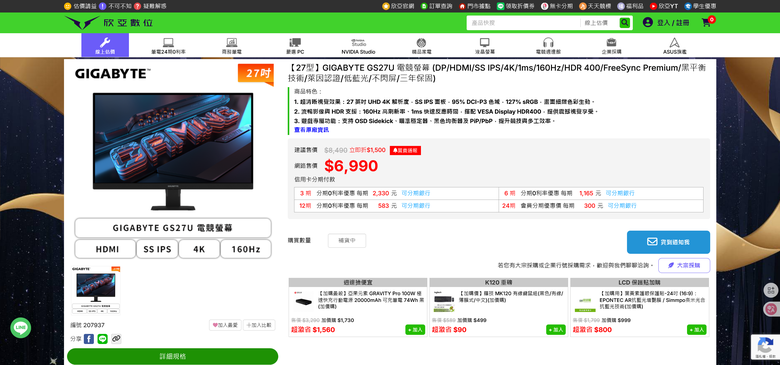Open 門市據點 store locations
This screenshot has width=780, height=365.
click(475, 6)
